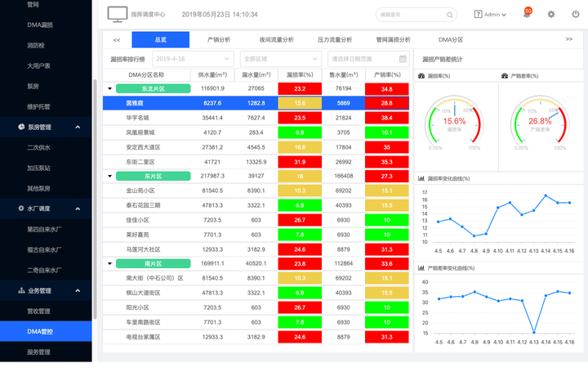The image size is (588, 368).
Task: Click the 供水量(m³) column header
Action: point(212,74)
